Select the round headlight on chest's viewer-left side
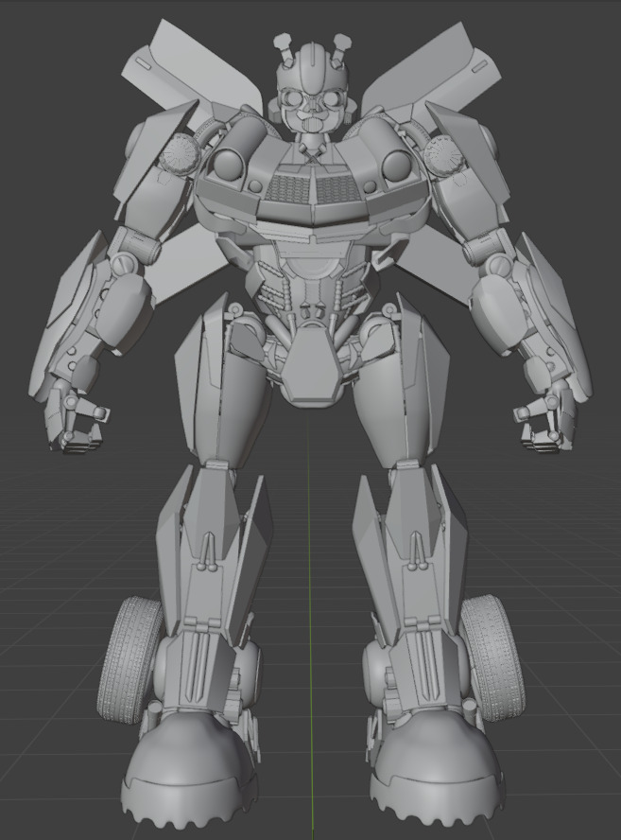The height and width of the screenshot is (840, 621). (229, 166)
